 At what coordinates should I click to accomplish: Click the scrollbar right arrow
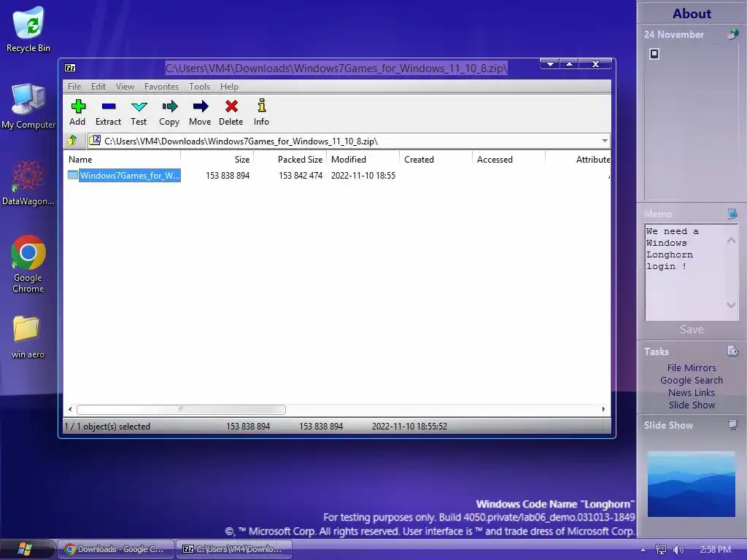603,410
